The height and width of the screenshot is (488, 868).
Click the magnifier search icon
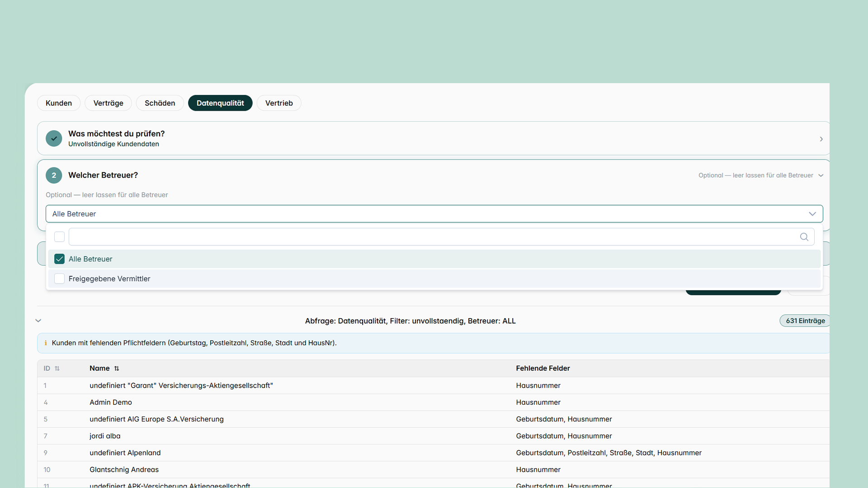coord(804,237)
